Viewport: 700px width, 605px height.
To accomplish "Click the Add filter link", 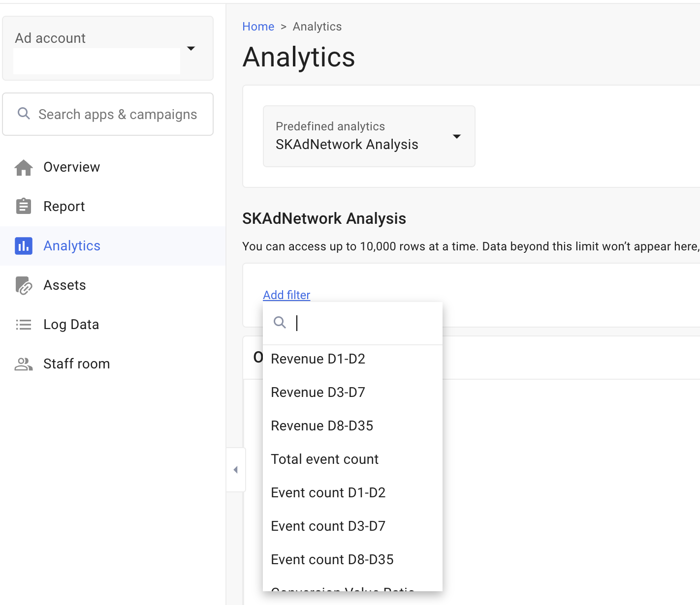I will (286, 295).
